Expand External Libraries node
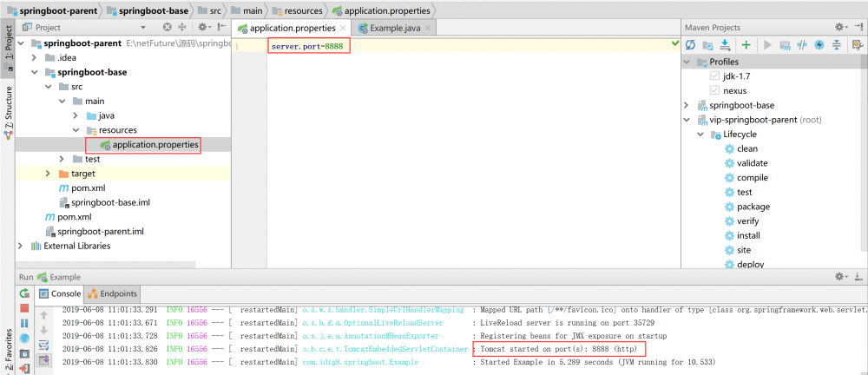The height and width of the screenshot is (375, 868). (x=21, y=246)
